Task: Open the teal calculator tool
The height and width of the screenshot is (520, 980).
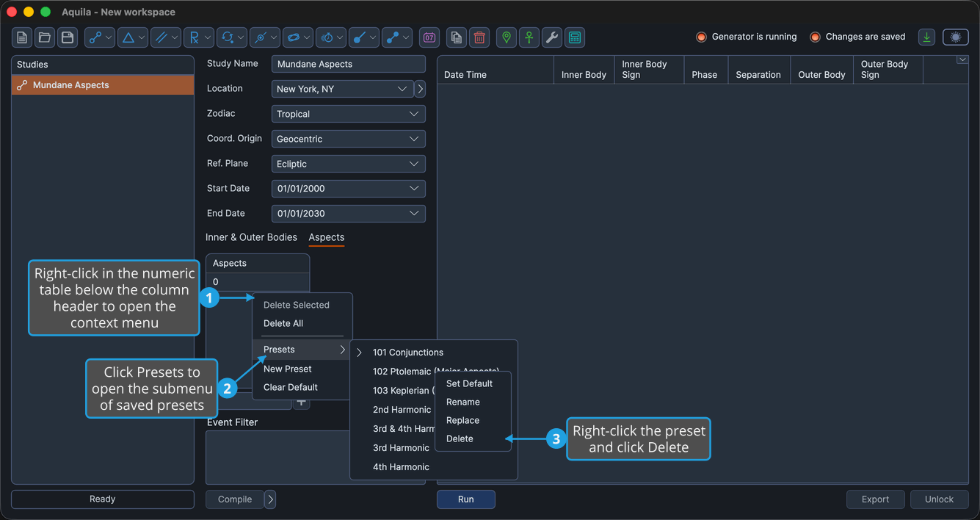Action: [575, 37]
